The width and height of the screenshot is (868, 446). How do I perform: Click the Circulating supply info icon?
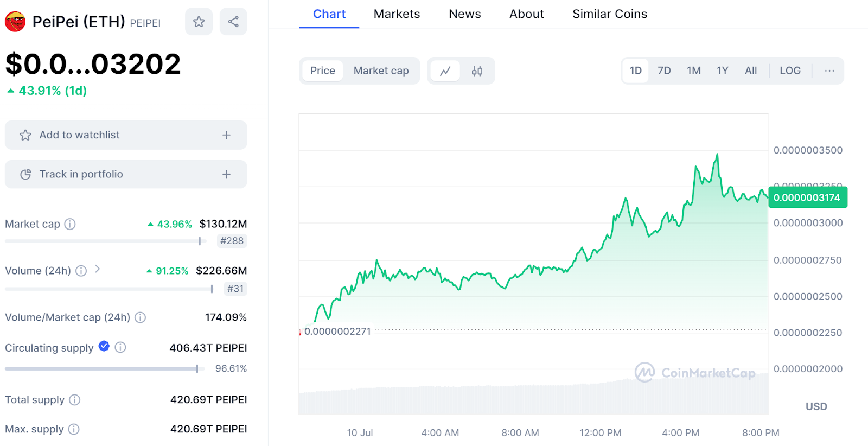point(120,347)
